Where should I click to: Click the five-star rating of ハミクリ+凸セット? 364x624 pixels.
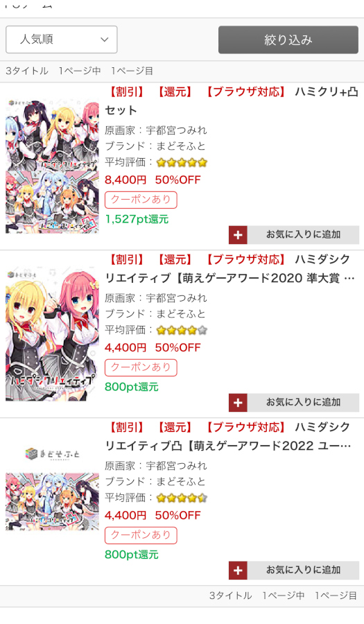tap(182, 162)
